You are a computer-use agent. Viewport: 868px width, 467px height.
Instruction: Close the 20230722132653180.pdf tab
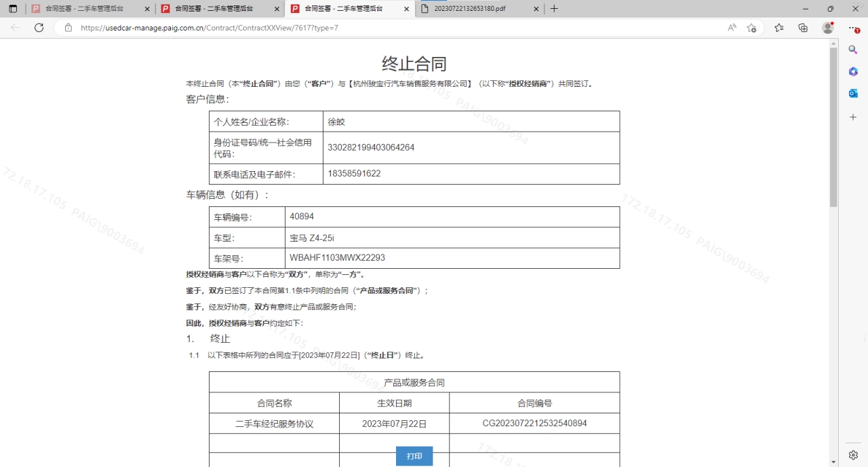(x=536, y=9)
